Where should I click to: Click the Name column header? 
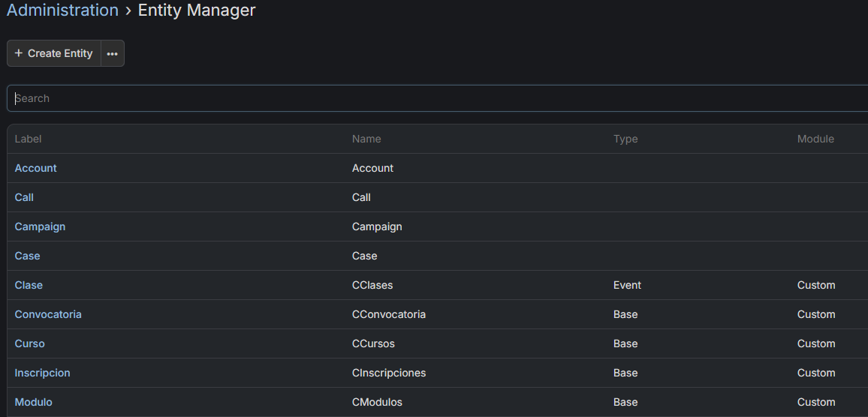coord(366,139)
